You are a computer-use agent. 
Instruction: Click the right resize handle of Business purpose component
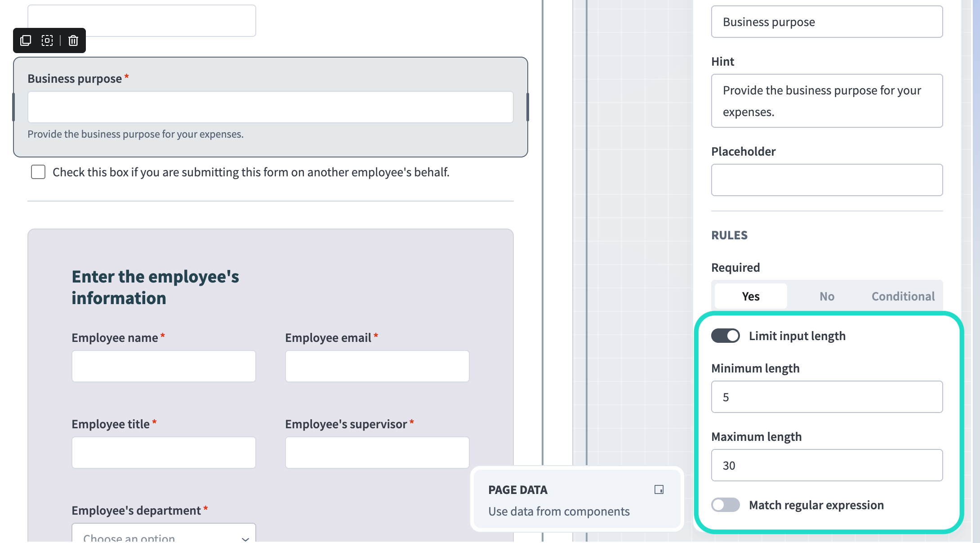coord(528,107)
